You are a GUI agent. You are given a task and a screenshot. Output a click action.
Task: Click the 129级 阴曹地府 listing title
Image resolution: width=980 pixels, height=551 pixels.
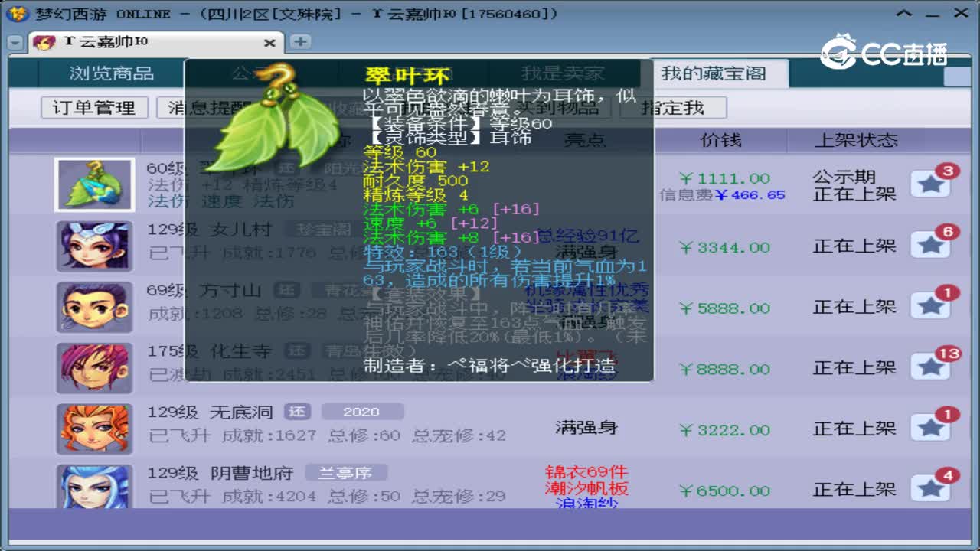[220, 474]
